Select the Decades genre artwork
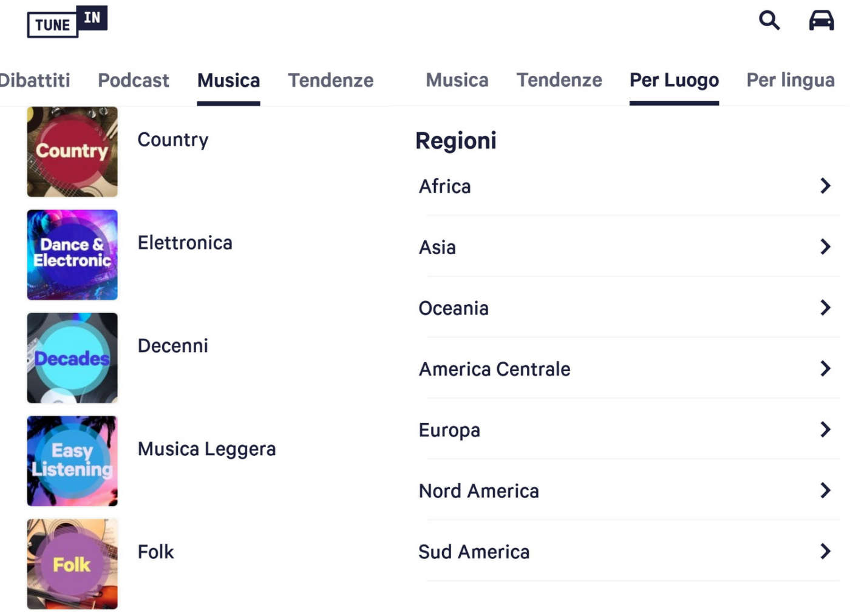This screenshot has width=850, height=616. pos(72,358)
